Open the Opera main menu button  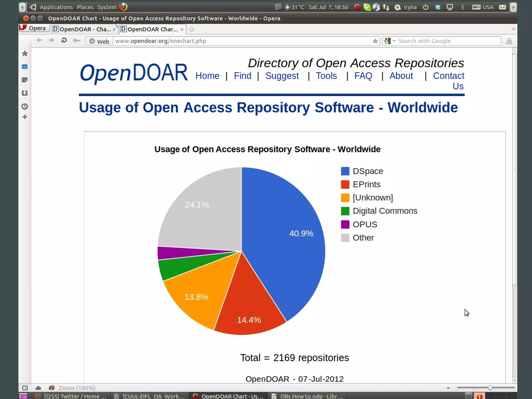tap(34, 28)
